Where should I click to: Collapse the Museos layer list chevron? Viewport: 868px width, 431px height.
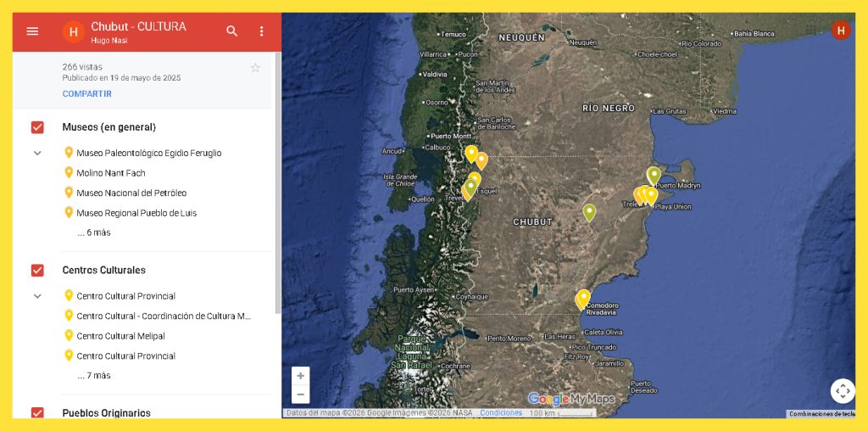coord(37,154)
